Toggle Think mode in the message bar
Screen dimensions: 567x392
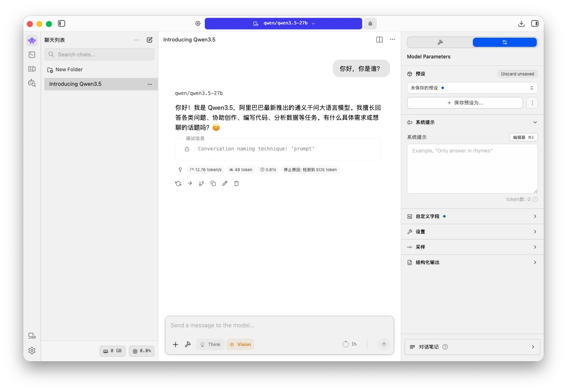(x=210, y=344)
